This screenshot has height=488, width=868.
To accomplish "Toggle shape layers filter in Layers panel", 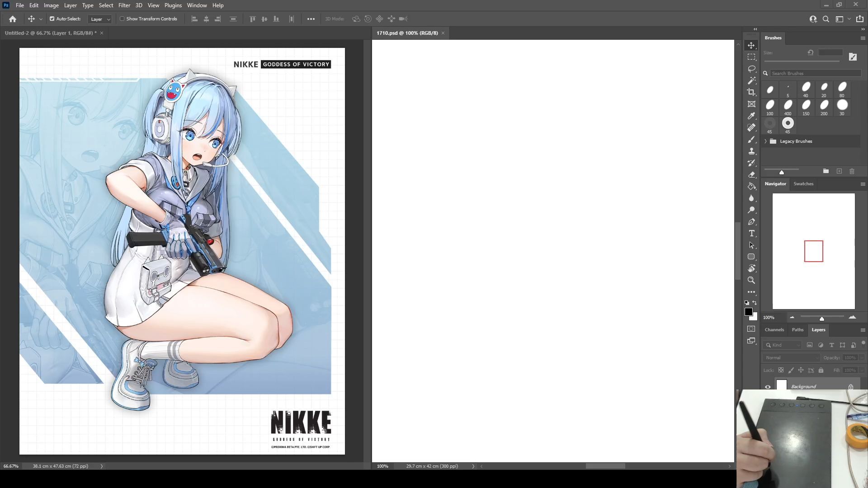I will coord(842,345).
